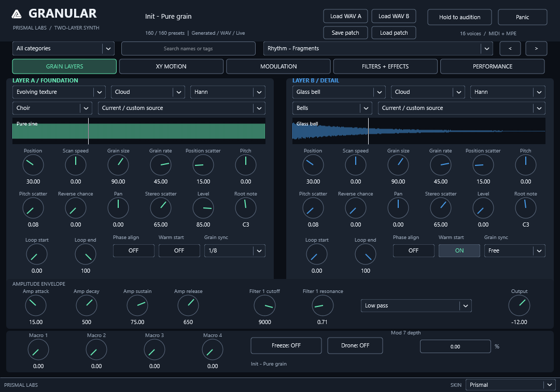Click Layer A Grain rate knob
560x392 pixels.
161,165
